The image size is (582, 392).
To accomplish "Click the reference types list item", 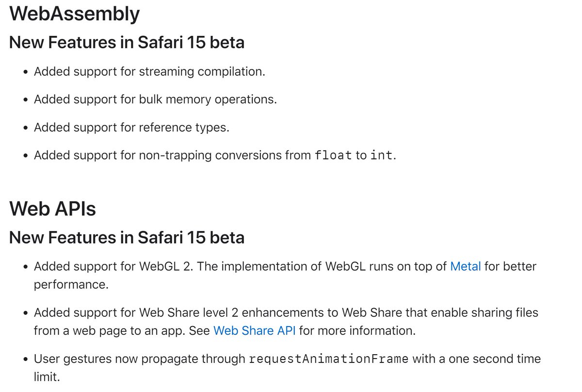I will click(131, 128).
